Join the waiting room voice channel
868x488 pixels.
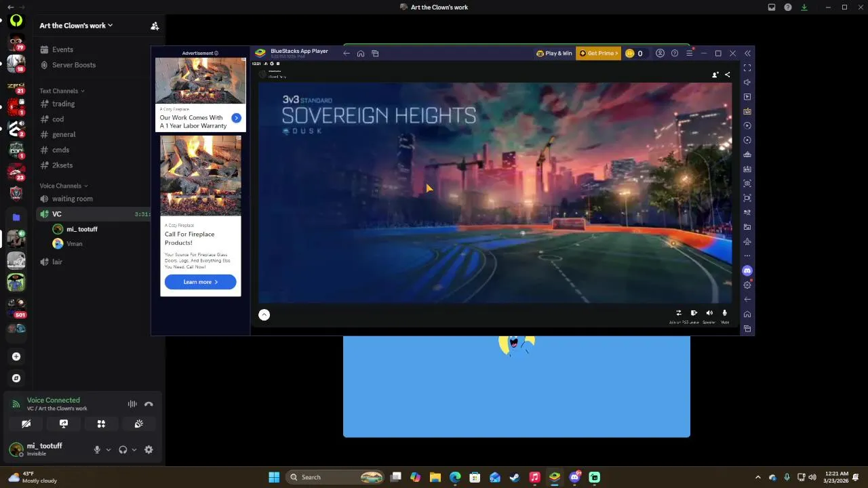point(72,199)
